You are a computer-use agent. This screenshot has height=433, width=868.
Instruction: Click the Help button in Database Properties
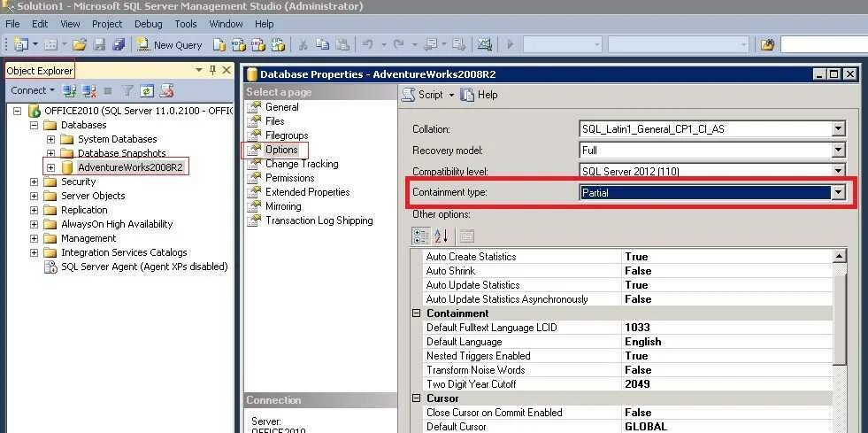[480, 95]
